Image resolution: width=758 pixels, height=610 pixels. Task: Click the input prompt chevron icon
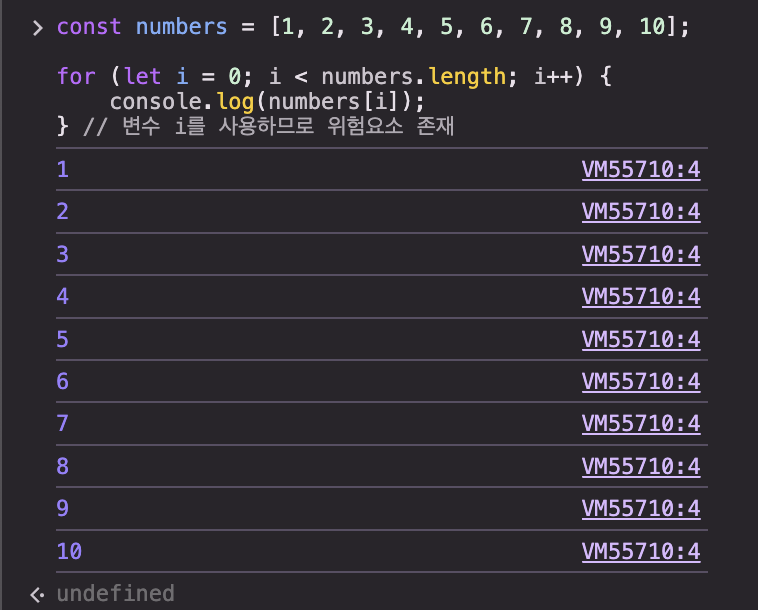[x=37, y=28]
